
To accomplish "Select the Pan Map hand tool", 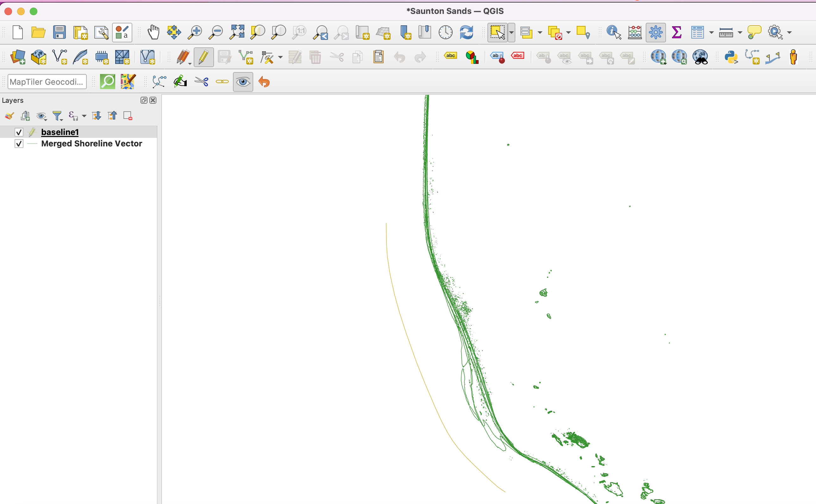I will [153, 32].
